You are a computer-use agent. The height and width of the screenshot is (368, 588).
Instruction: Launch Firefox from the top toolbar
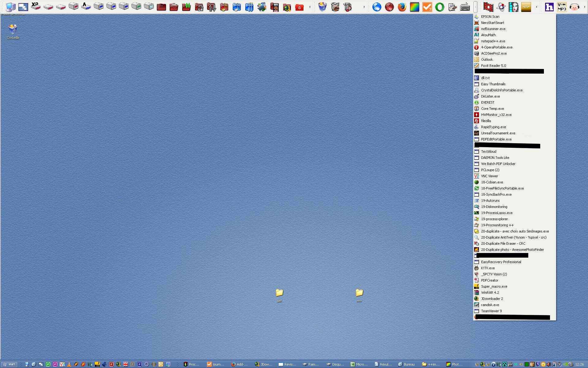[402, 7]
